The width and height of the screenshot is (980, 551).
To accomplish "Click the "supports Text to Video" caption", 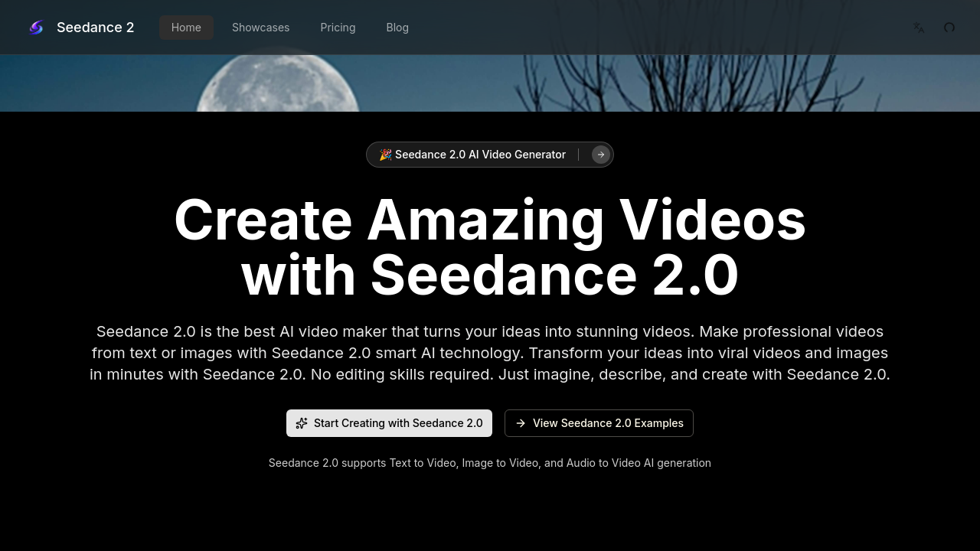I will point(490,463).
